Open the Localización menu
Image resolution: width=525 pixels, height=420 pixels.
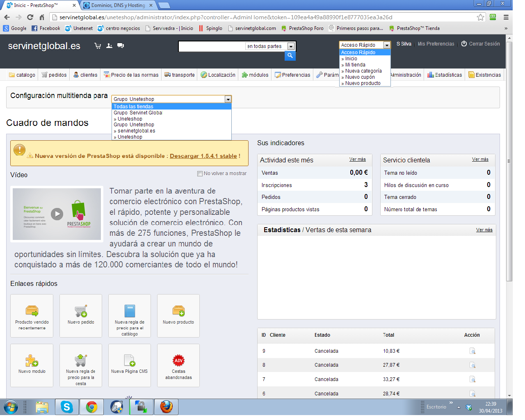click(x=218, y=75)
